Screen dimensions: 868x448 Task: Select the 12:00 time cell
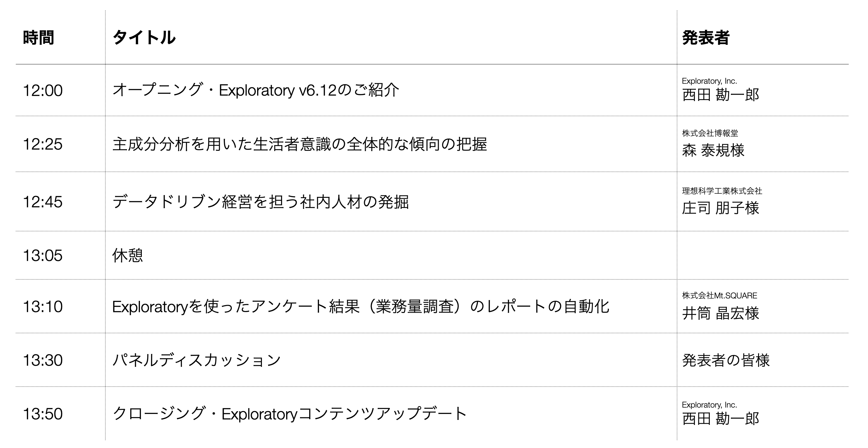click(x=42, y=91)
